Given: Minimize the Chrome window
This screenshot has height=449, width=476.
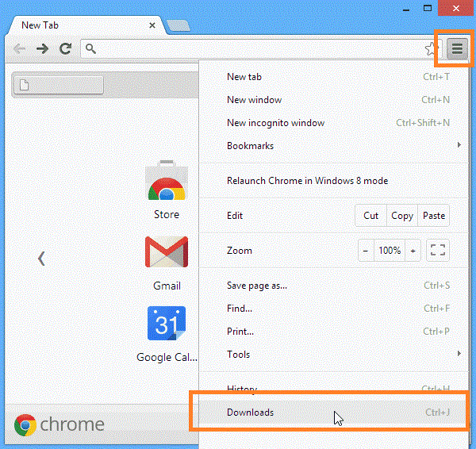Looking at the screenshot, I should tap(406, 9).
